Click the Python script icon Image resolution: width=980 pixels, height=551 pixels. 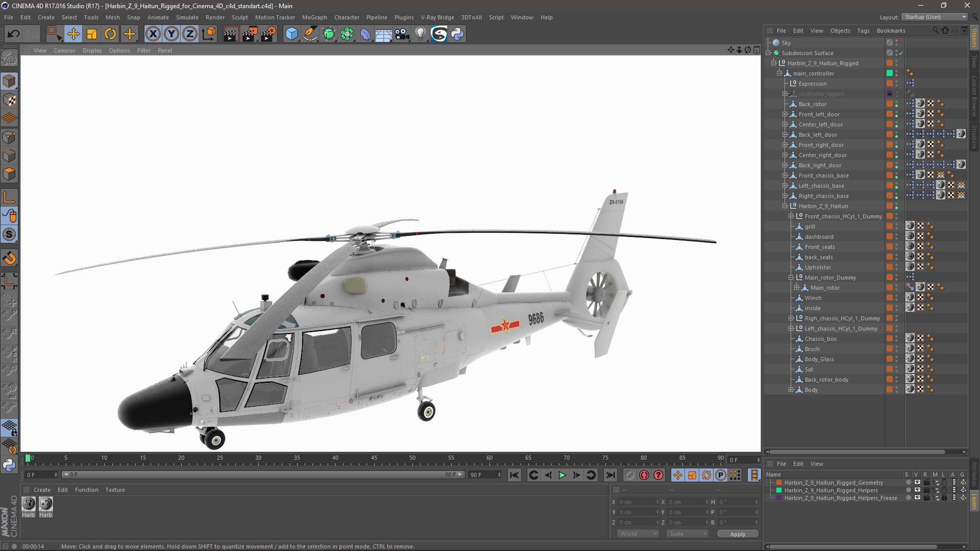[x=457, y=34]
